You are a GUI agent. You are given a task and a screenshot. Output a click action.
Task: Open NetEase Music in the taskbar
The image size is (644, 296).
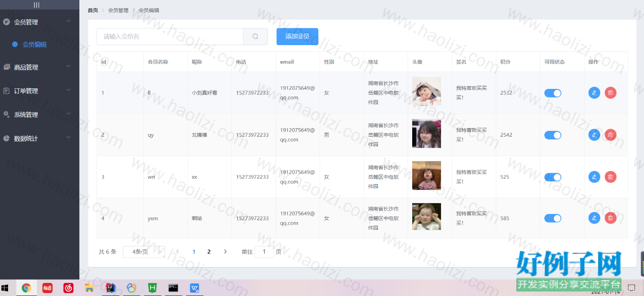[68, 287]
